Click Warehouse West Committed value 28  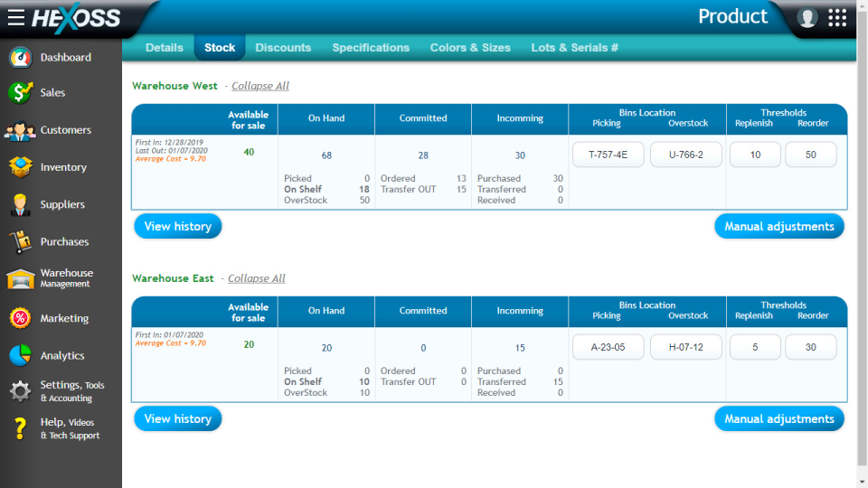(x=423, y=155)
